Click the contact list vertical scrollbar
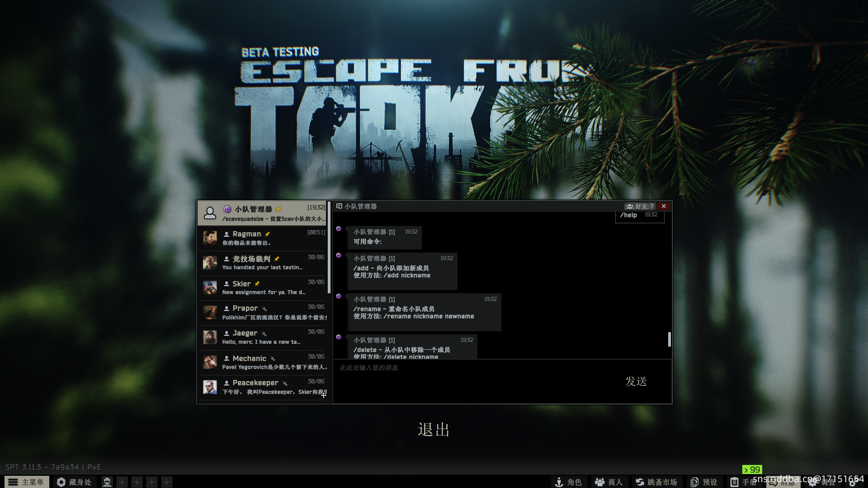This screenshot has width=868, height=488. [329, 248]
